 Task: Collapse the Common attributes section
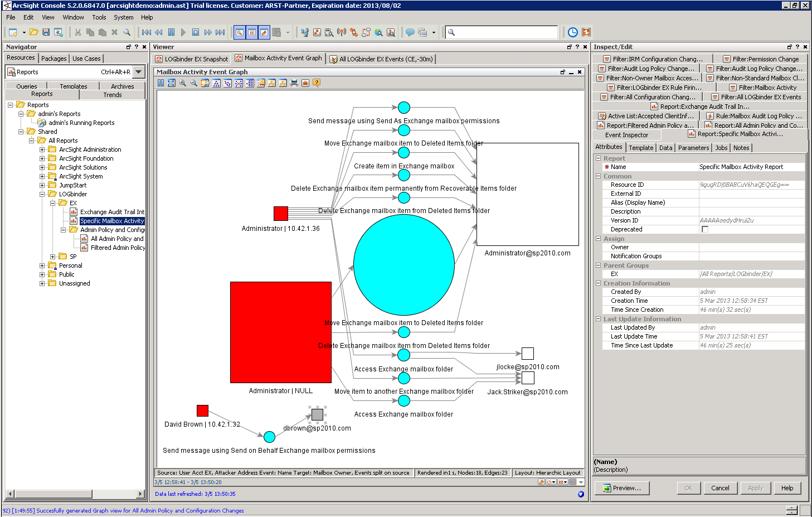(x=598, y=176)
